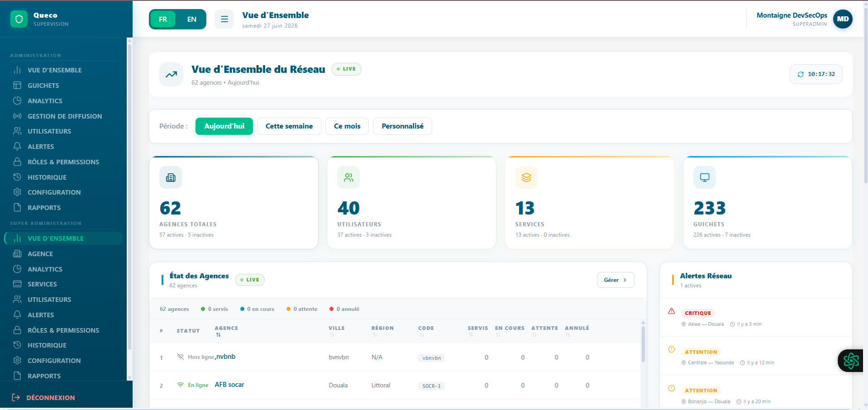Click the Gérer button

tap(615, 280)
